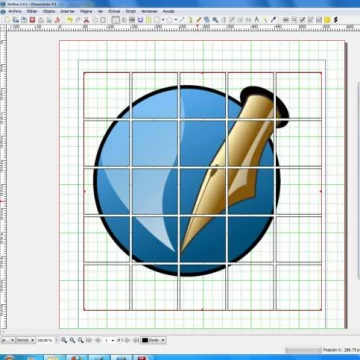This screenshot has width=360, height=360.
Task: Open the Ayuda menu
Action: [x=168, y=11]
